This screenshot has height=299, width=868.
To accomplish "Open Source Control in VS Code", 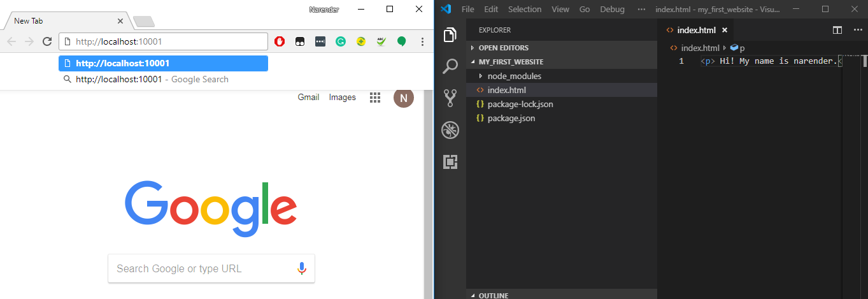I will point(450,98).
